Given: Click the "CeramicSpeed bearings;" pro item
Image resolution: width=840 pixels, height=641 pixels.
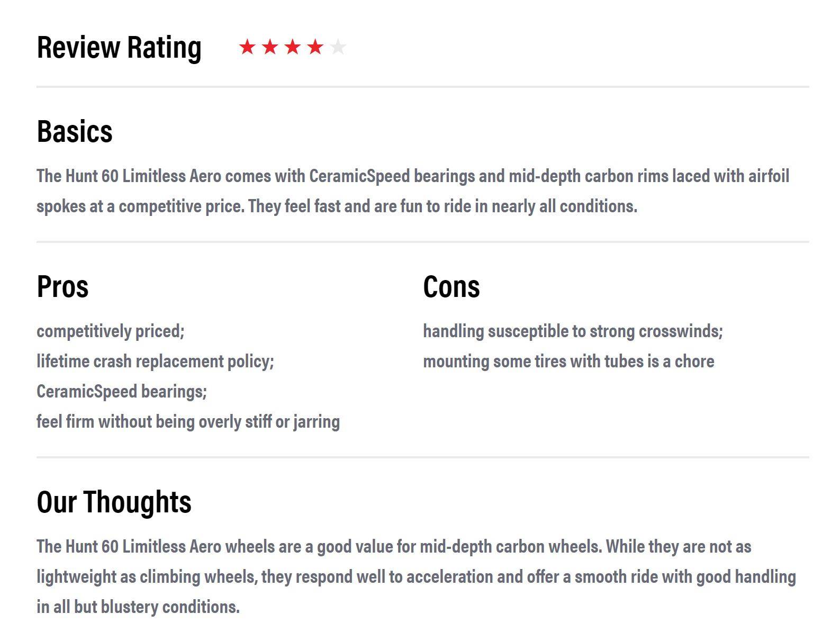Looking at the screenshot, I should point(122,391).
